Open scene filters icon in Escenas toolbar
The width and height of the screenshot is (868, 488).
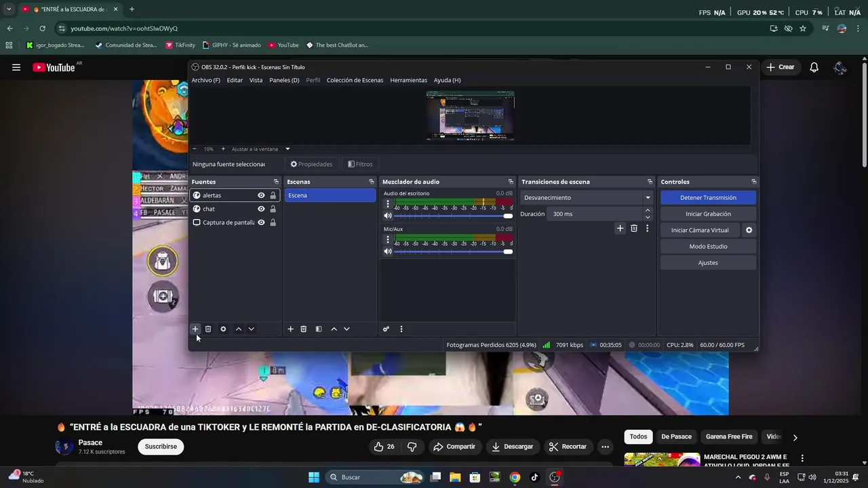(319, 329)
